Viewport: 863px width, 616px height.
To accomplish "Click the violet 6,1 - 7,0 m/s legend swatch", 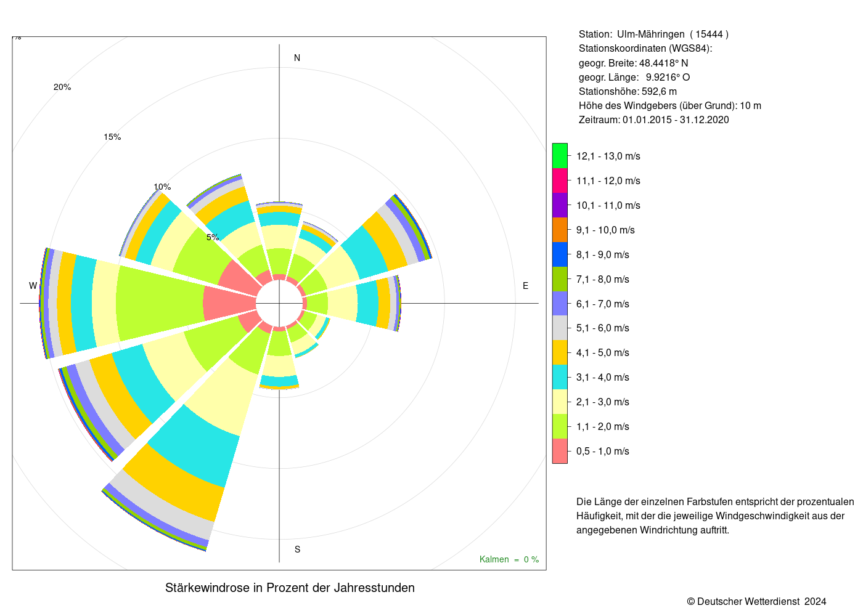I will coord(560,304).
